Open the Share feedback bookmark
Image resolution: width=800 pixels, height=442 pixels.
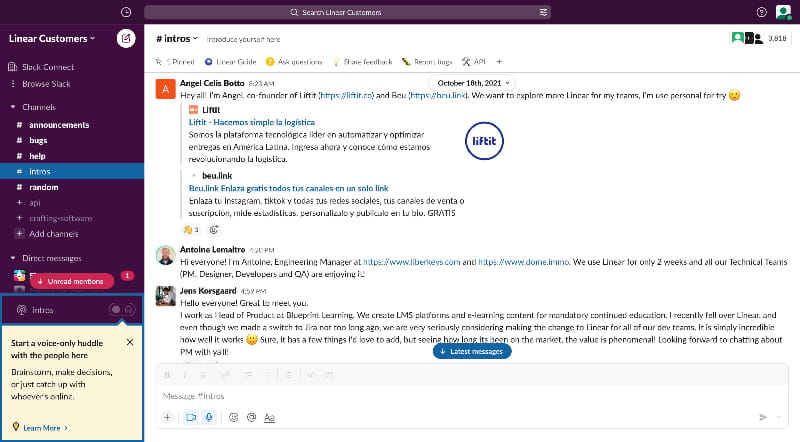click(x=362, y=62)
